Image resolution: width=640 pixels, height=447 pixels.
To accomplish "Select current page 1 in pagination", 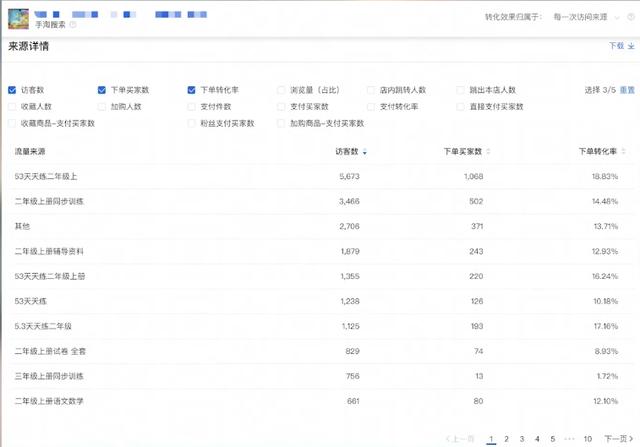I will point(491,439).
